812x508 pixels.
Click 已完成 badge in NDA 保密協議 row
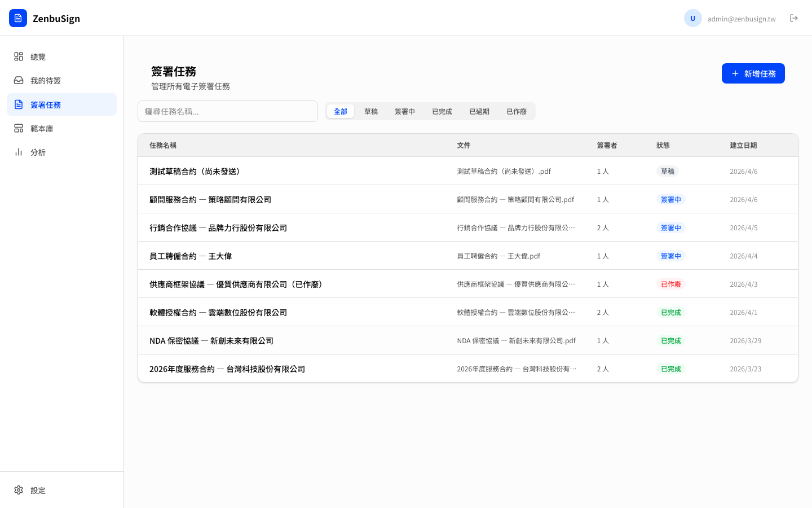(671, 340)
